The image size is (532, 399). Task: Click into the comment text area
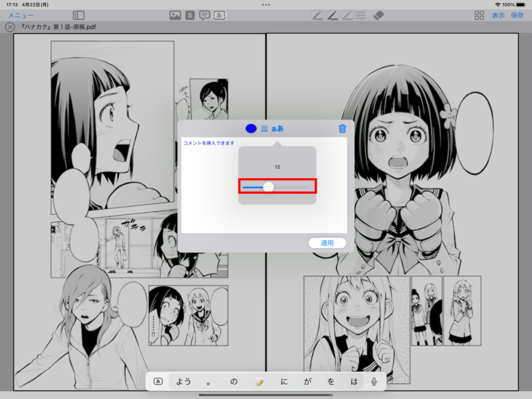click(x=264, y=185)
